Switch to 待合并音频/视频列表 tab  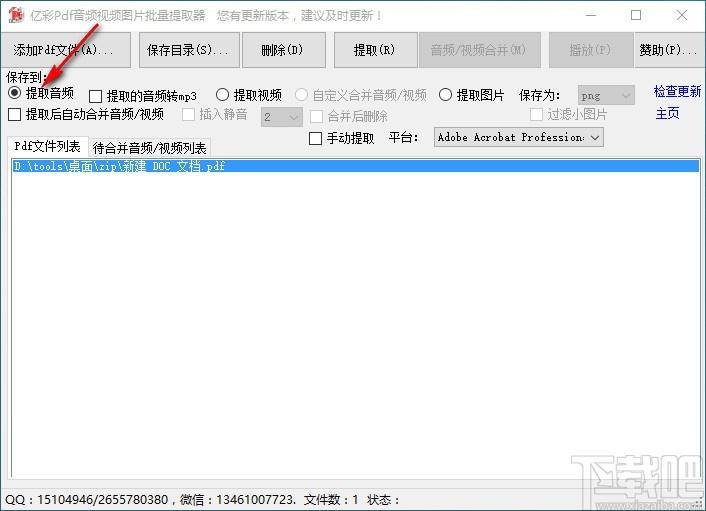(x=149, y=148)
